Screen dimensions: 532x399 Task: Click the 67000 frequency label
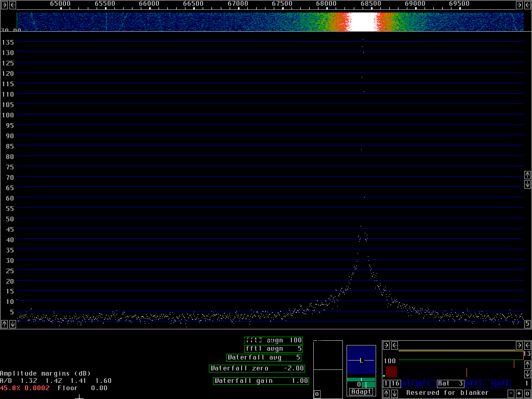point(237,4)
